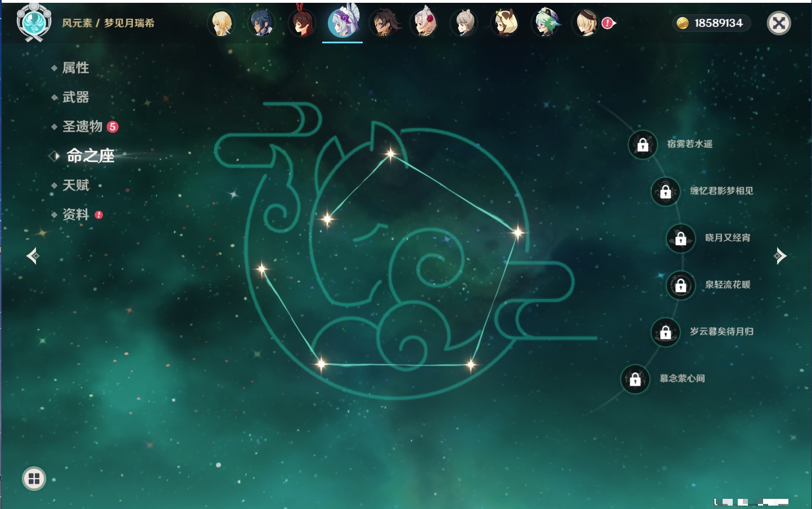Select Mizuki's highlighted avatar portrait

[343, 22]
